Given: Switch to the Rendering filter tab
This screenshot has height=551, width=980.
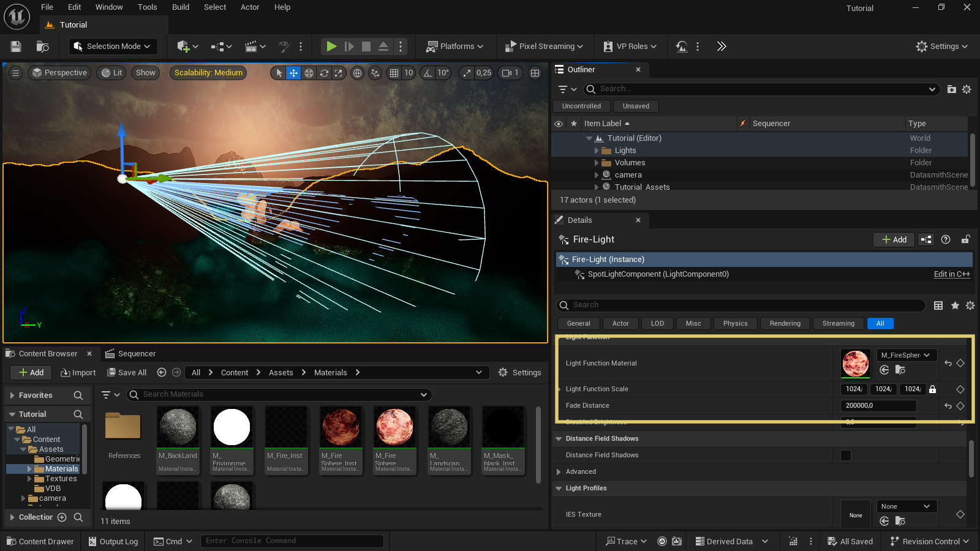Looking at the screenshot, I should pos(785,324).
